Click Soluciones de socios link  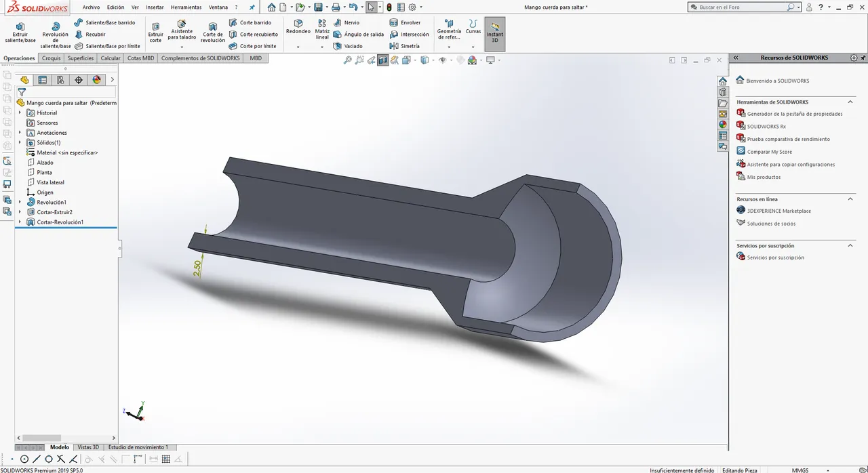point(771,224)
